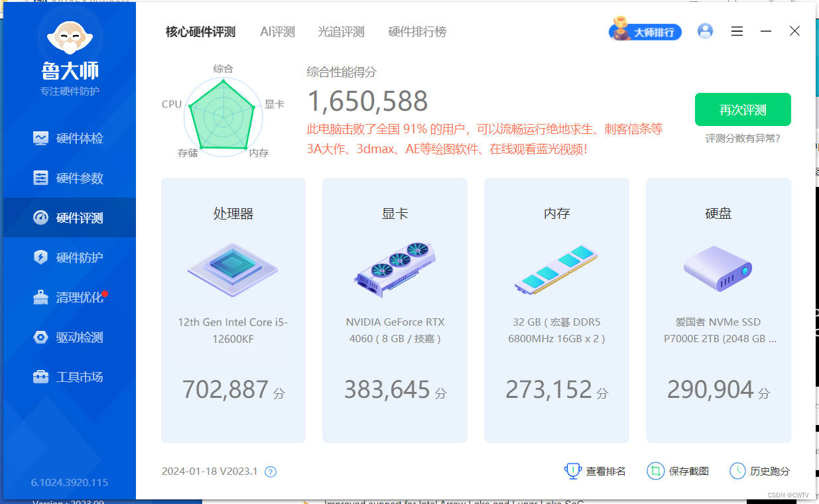Click the user account avatar icon
The height and width of the screenshot is (504, 819).
[706, 31]
